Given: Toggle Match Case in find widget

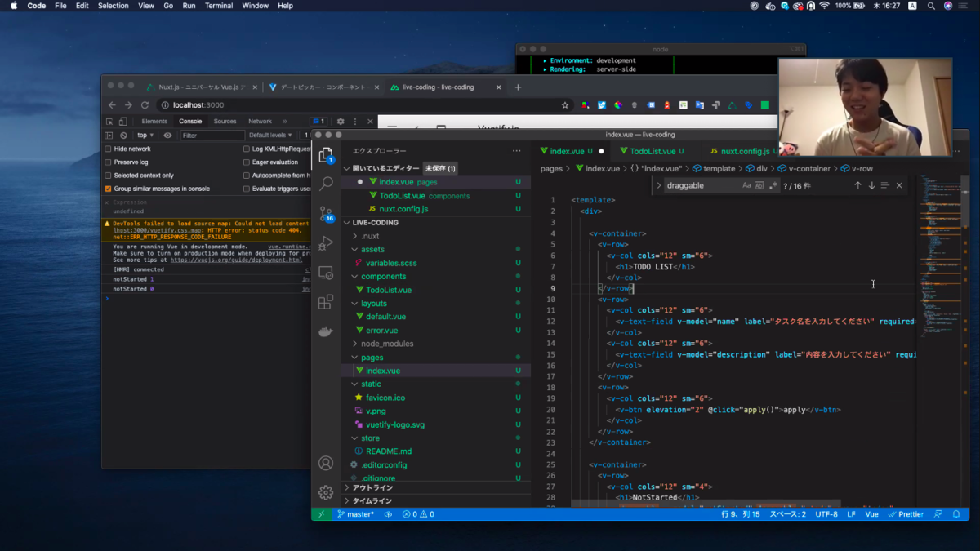Looking at the screenshot, I should [746, 185].
